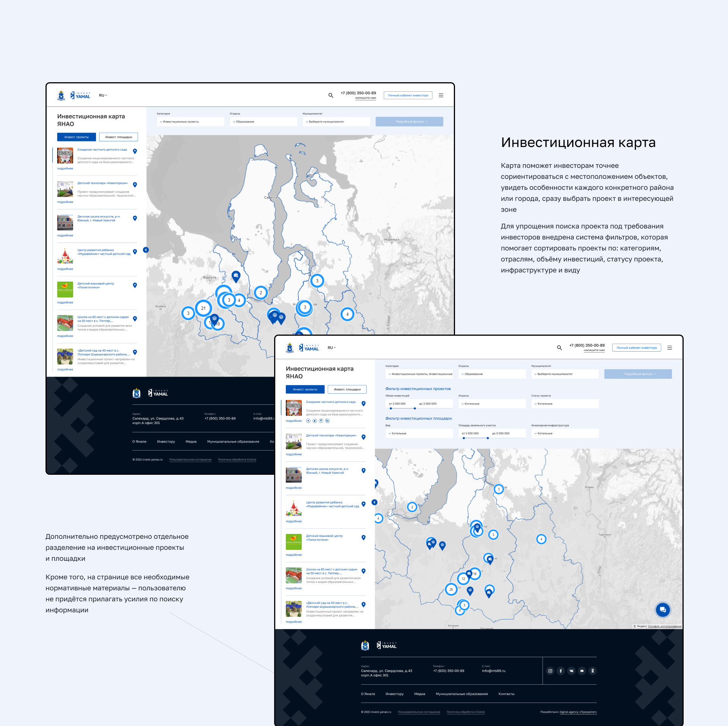Click the Instagram icon in the footer
The width and height of the screenshot is (728, 726).
coord(550,671)
